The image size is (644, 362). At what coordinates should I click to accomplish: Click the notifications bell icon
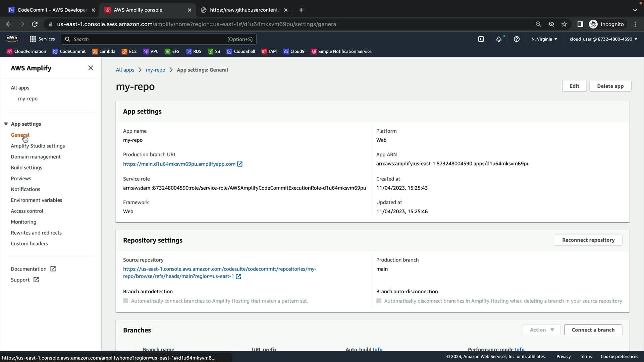pos(499,39)
